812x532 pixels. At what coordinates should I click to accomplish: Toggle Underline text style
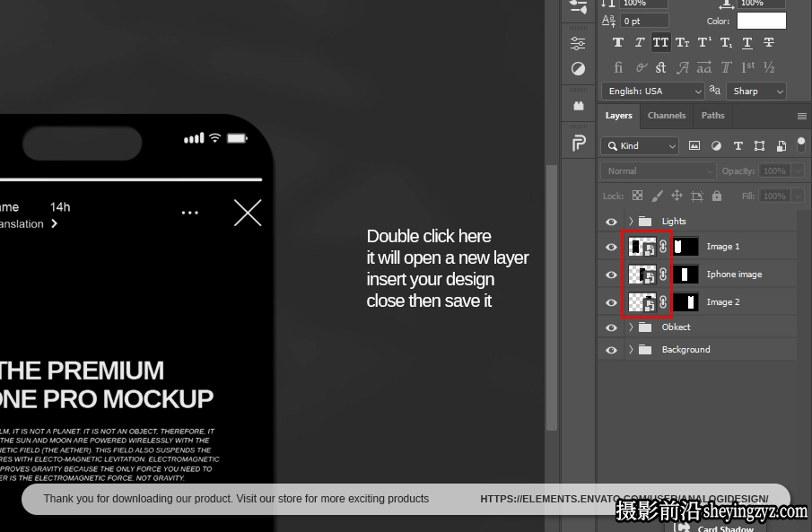tap(747, 42)
